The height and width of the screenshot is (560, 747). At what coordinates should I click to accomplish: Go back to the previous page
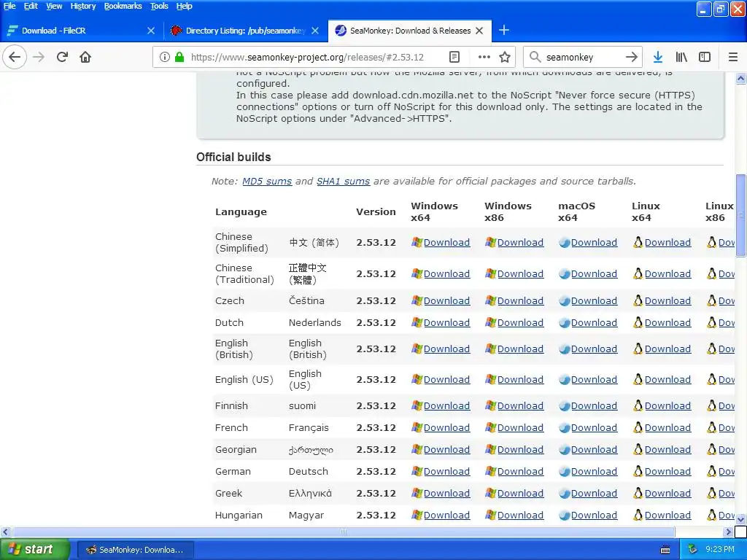pyautogui.click(x=15, y=57)
